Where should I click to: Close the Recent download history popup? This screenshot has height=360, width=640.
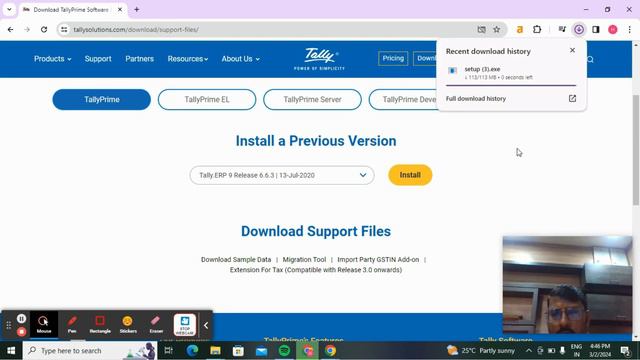(x=572, y=50)
